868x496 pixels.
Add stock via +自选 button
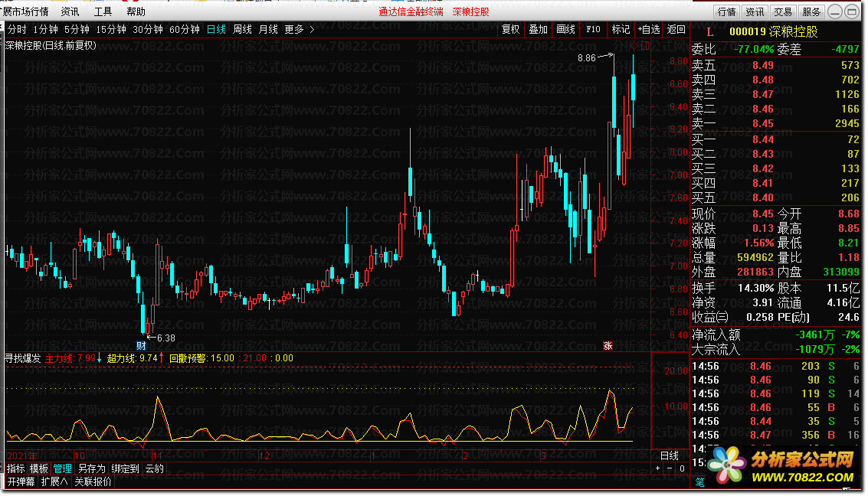point(648,29)
